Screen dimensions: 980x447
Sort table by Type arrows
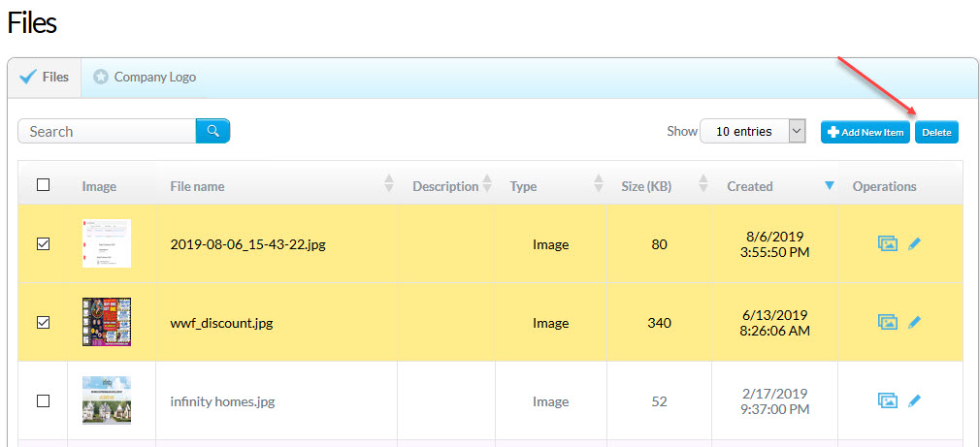coord(598,183)
